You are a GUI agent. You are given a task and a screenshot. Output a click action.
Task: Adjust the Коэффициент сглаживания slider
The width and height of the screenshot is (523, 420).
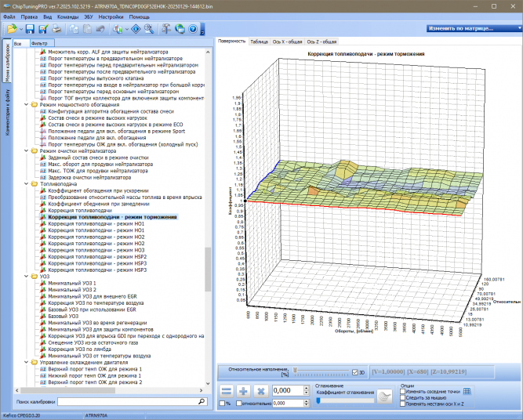pos(318,400)
